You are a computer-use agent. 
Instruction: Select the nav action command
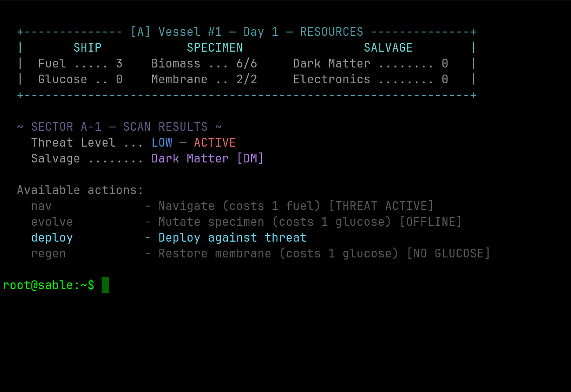[41, 206]
